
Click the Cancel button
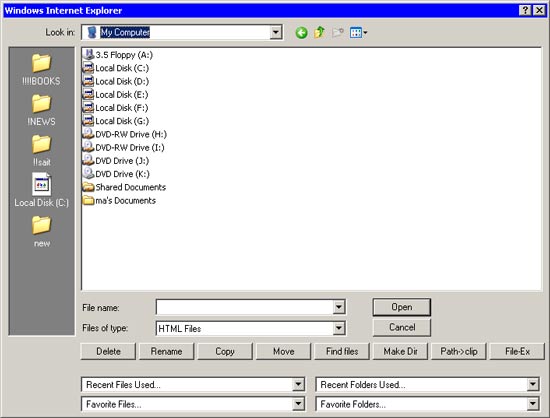point(402,328)
